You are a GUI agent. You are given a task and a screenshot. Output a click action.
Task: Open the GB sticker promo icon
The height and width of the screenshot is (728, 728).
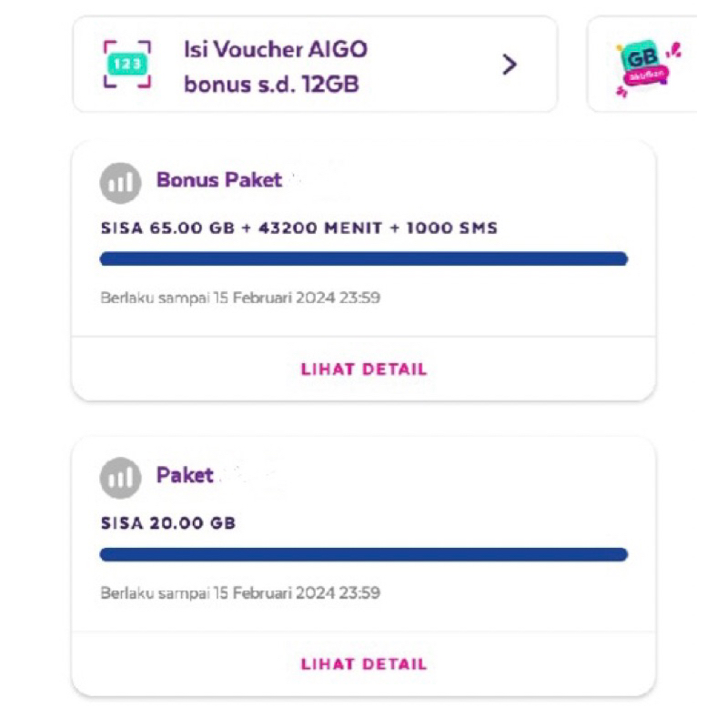(643, 66)
